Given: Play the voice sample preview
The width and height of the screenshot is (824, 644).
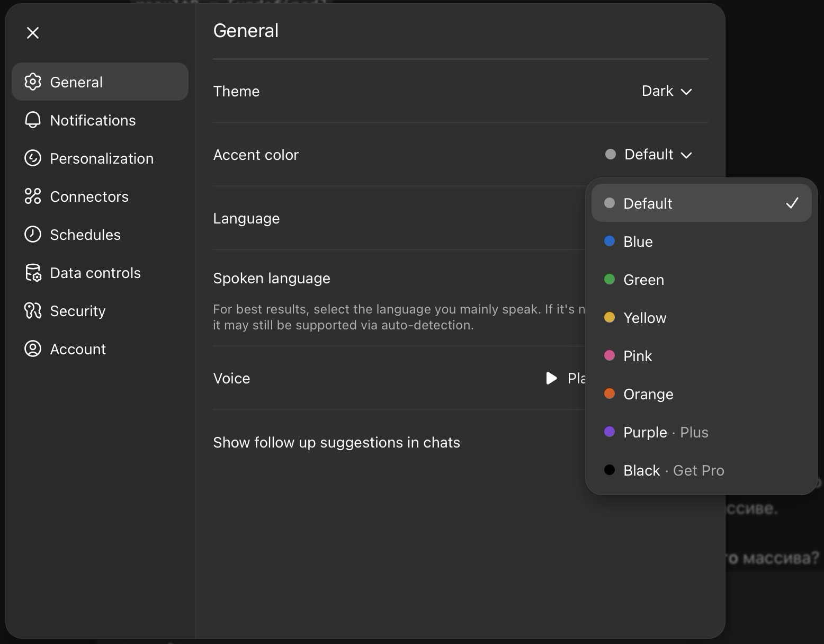Looking at the screenshot, I should click(551, 378).
